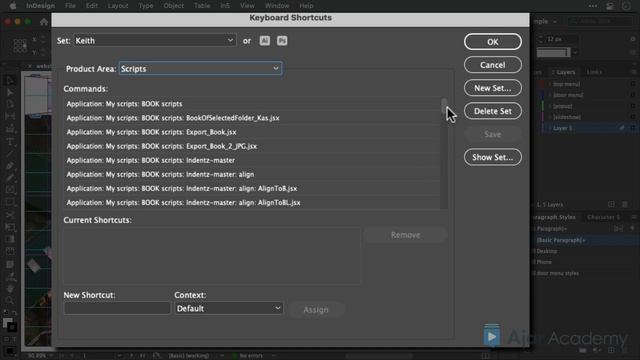Open the Edit menu
This screenshot has height=360, width=640.
[92, 6]
